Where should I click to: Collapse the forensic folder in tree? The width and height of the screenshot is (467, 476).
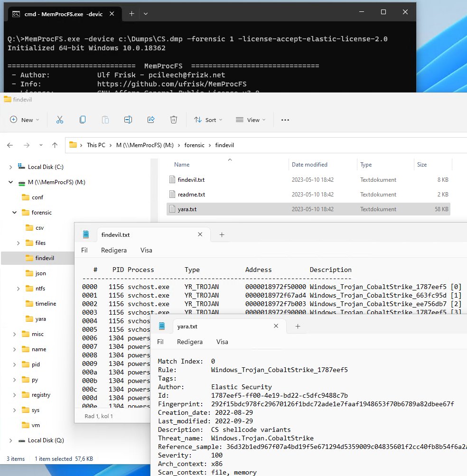14,213
